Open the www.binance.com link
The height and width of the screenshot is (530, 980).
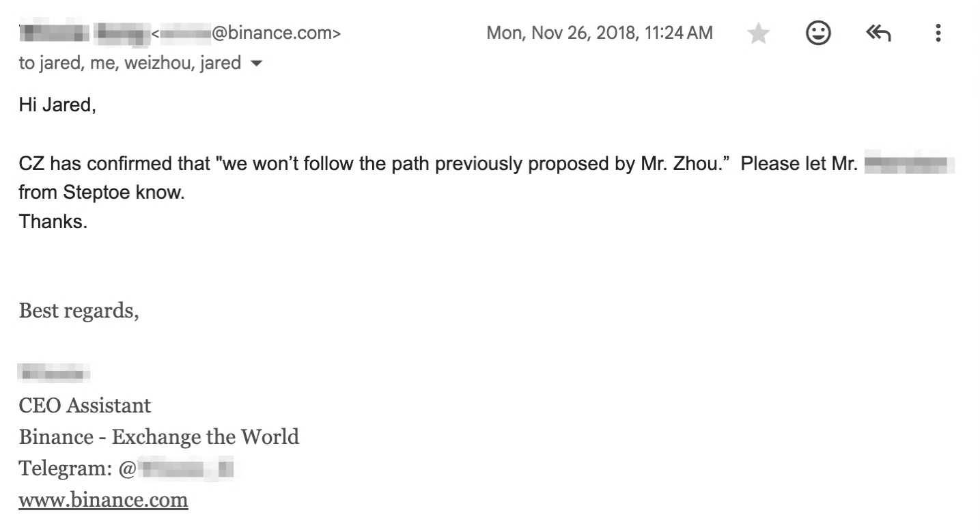103,500
